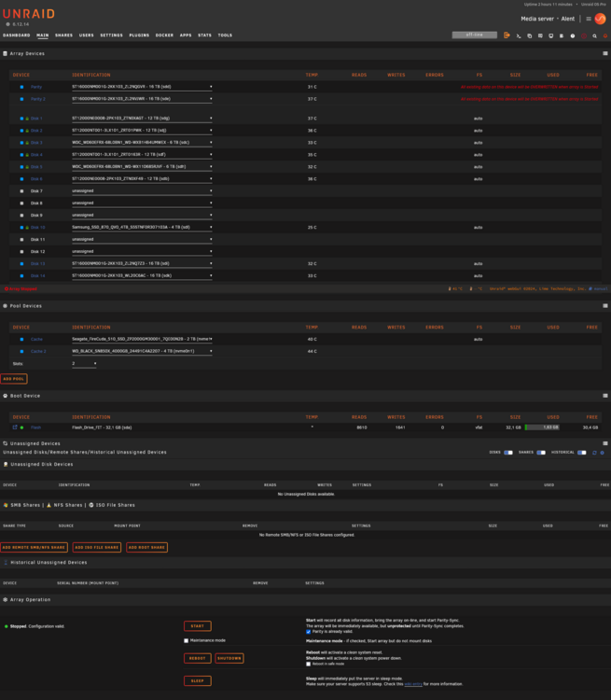Open the notifications bell icon
611x700 pixels.
(x=605, y=35)
